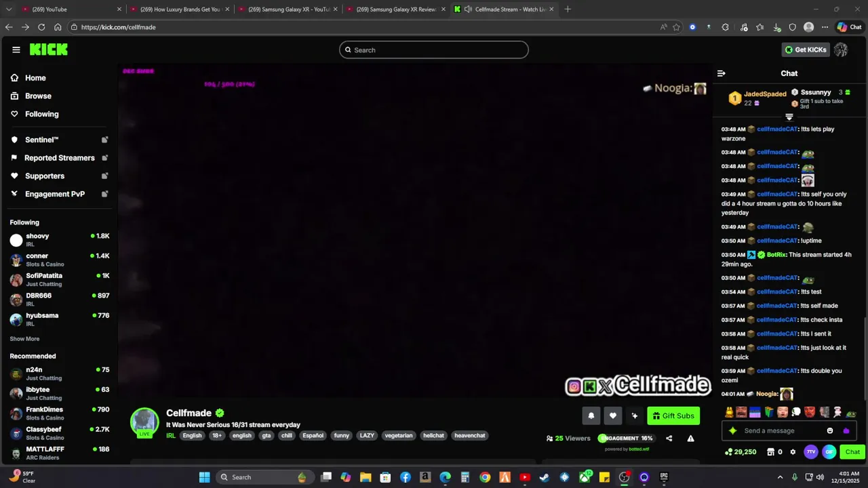Image resolution: width=868 pixels, height=488 pixels.
Task: Follow the channel with the heart button
Action: coord(613,415)
